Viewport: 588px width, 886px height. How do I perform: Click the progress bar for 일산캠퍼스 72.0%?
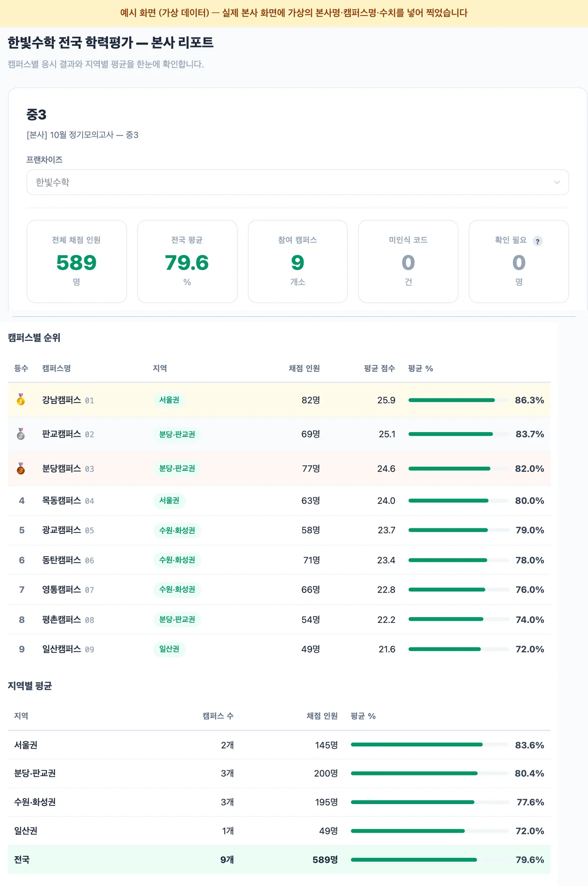point(459,649)
